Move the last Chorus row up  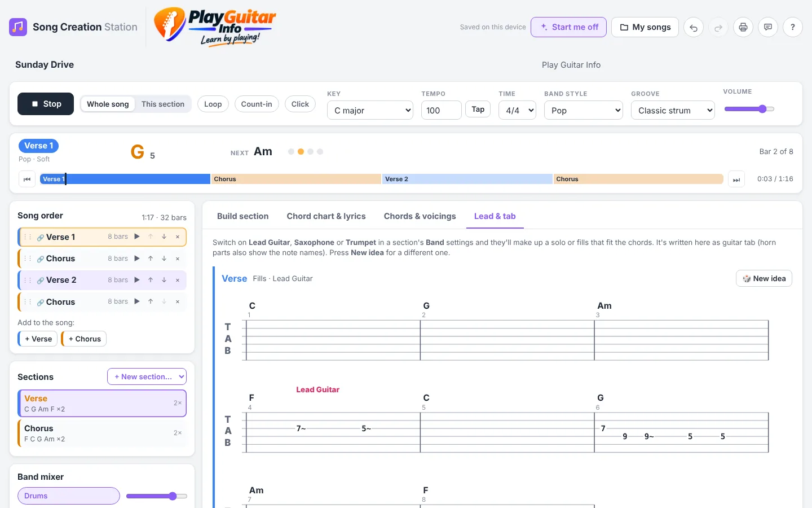click(151, 301)
